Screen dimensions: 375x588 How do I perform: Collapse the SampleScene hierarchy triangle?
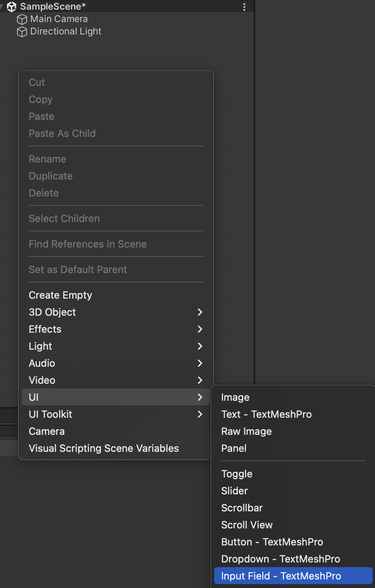tap(2, 7)
